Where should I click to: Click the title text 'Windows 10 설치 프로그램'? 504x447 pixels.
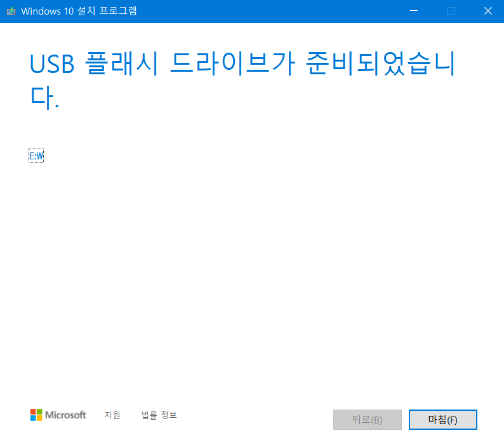coord(79,11)
